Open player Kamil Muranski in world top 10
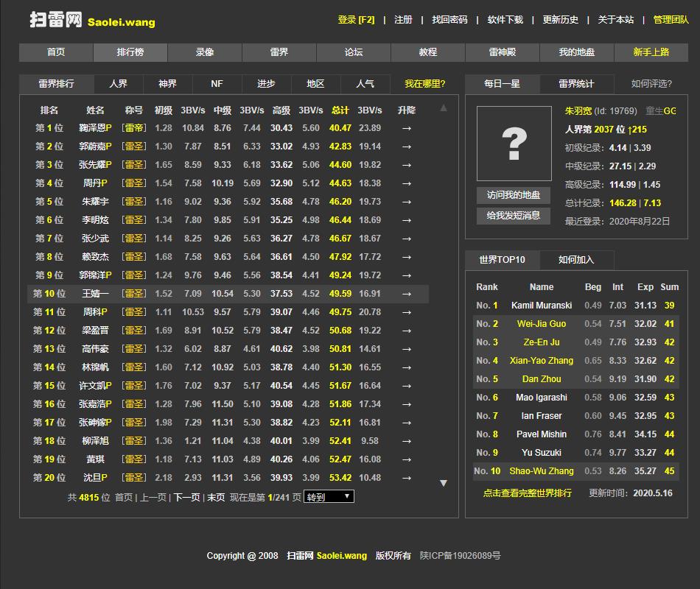The image size is (700, 589). pyautogui.click(x=541, y=306)
